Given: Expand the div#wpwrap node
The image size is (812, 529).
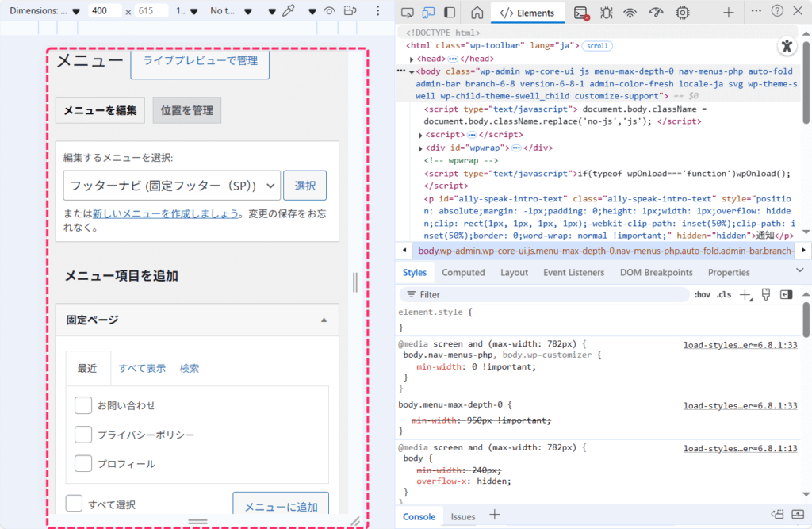Looking at the screenshot, I should (x=420, y=148).
